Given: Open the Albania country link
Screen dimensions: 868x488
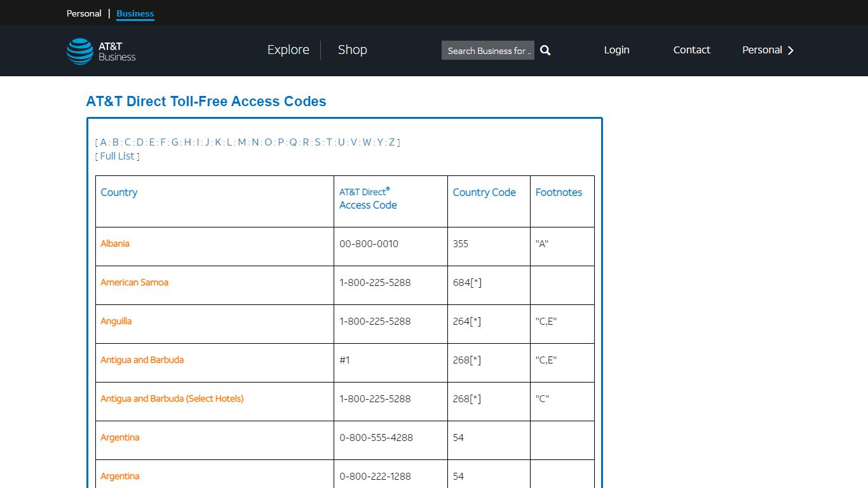Looking at the screenshot, I should pos(115,243).
